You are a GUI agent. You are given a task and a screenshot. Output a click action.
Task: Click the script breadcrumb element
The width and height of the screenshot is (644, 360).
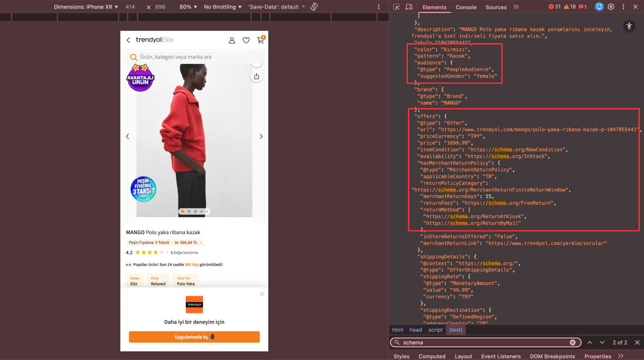click(435, 330)
